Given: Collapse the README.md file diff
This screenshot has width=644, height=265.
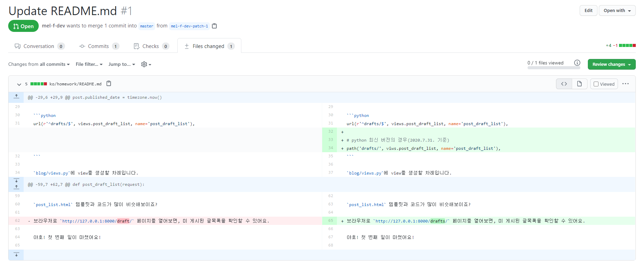Looking at the screenshot, I should 19,84.
